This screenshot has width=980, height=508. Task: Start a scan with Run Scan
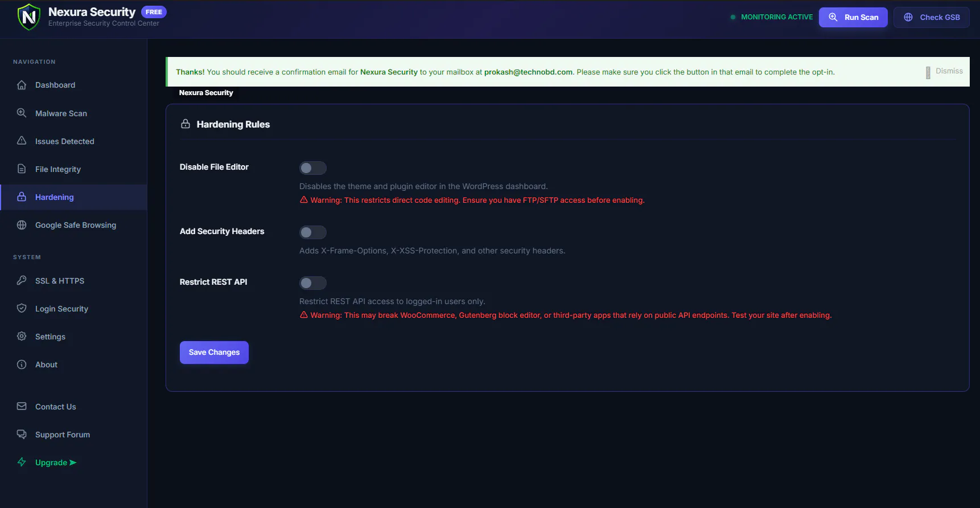tap(853, 17)
